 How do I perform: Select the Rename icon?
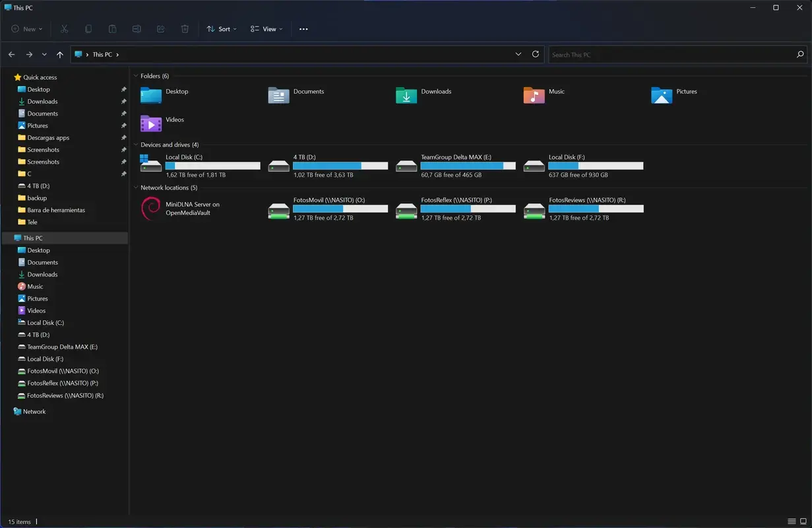pyautogui.click(x=137, y=28)
